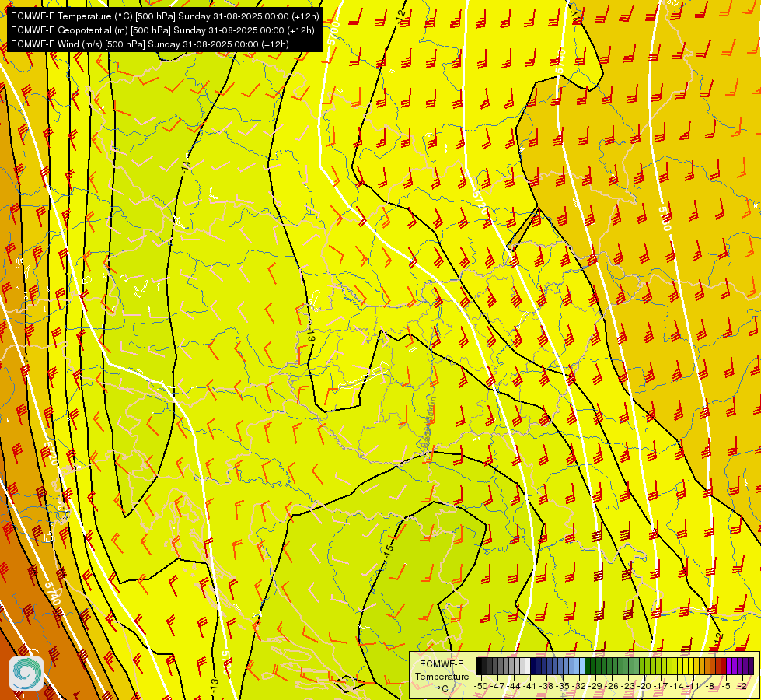Image resolution: width=761 pixels, height=700 pixels.
Task: Click the -26 legend value
Action: (612, 686)
